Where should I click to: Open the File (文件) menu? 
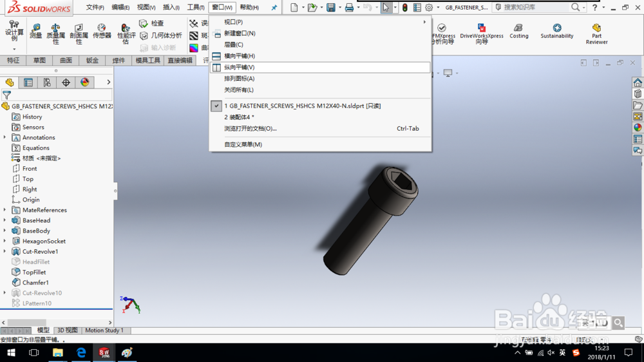click(95, 7)
